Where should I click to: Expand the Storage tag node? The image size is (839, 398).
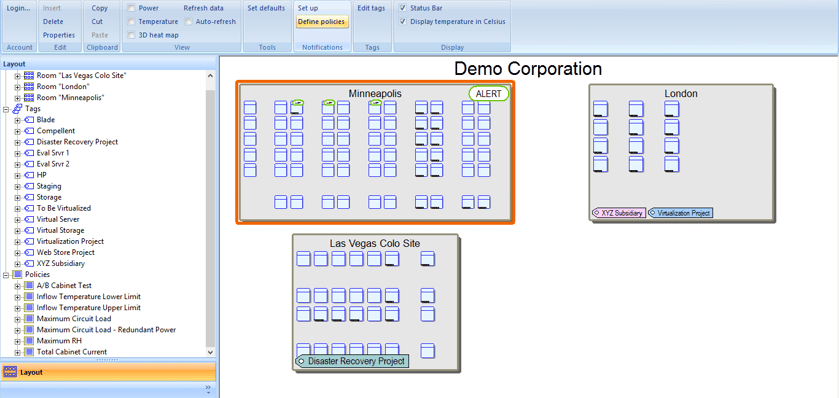[x=18, y=197]
